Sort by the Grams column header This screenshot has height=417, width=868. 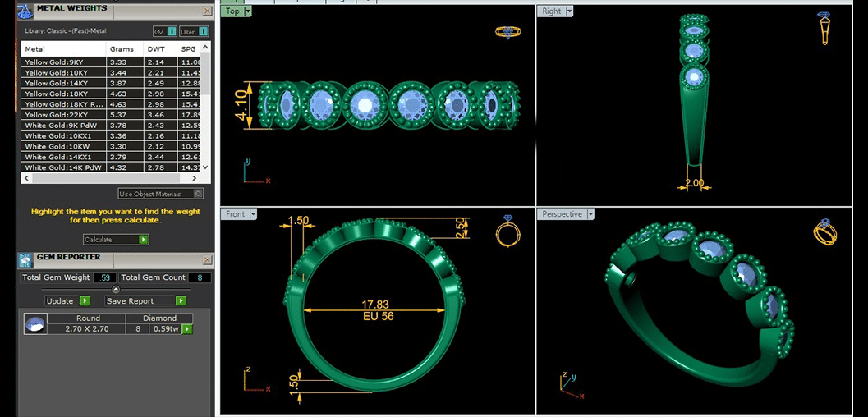125,49
